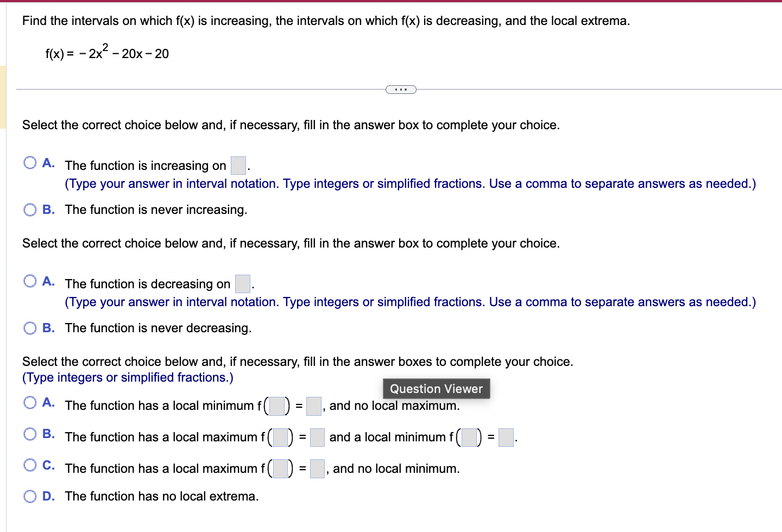Click the local minimum x-value box
The width and height of the screenshot is (782, 532).
(x=276, y=406)
